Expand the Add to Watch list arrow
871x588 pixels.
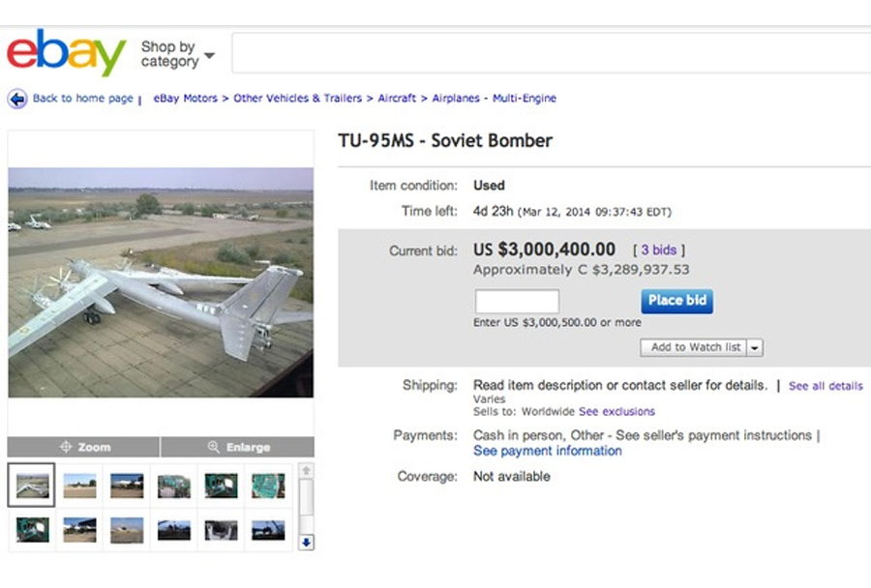(756, 348)
